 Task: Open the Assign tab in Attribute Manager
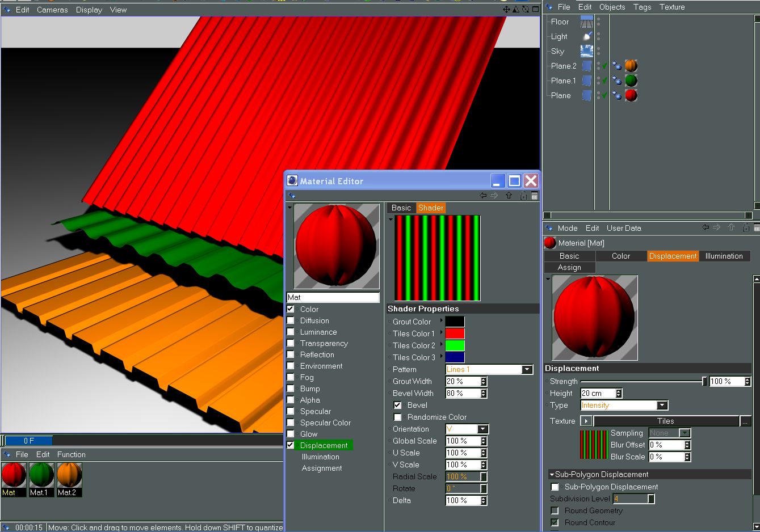(569, 267)
